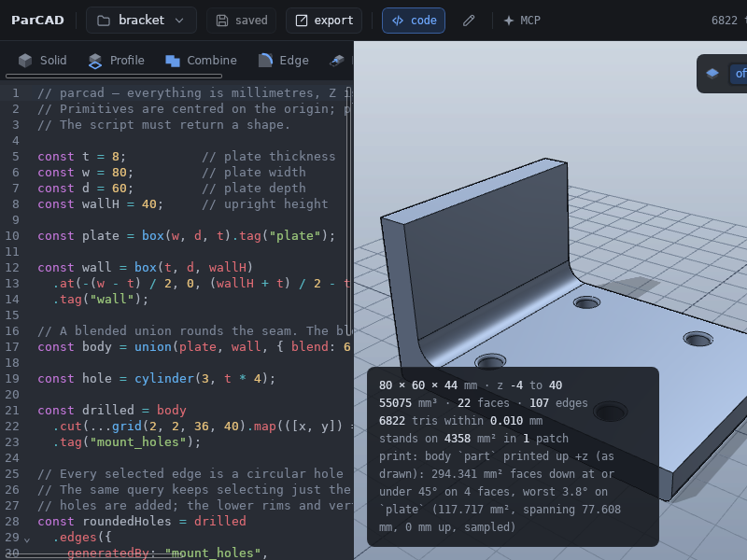Click the horizontal scrollbar under tool tabs
This screenshot has height=560, width=747.
(x=114, y=76)
